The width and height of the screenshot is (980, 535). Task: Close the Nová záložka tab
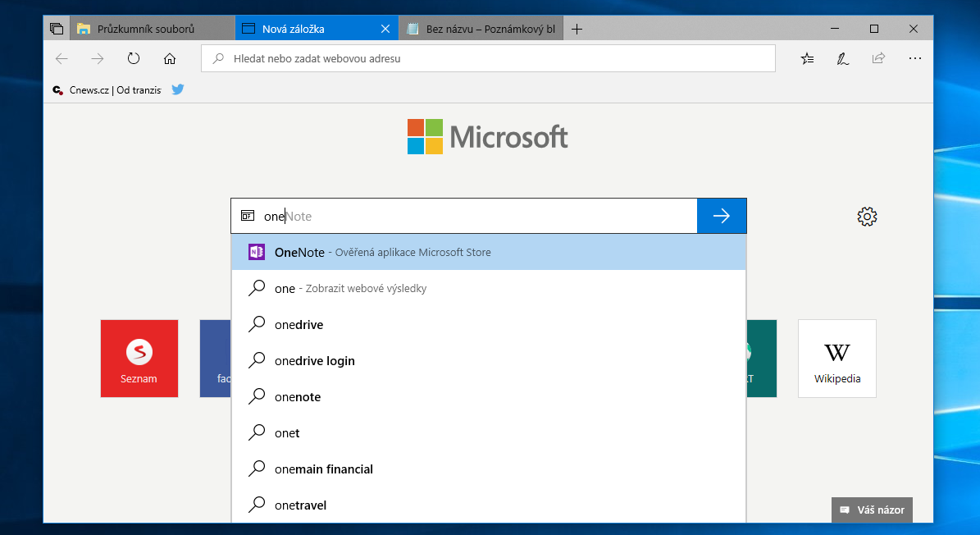coord(385,29)
